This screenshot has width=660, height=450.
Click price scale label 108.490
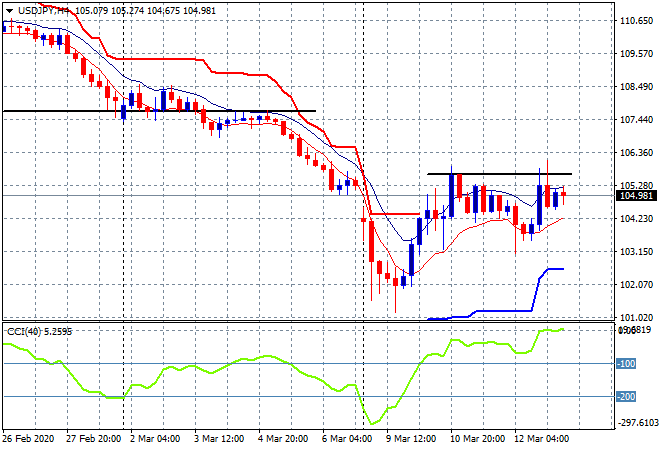636,87
